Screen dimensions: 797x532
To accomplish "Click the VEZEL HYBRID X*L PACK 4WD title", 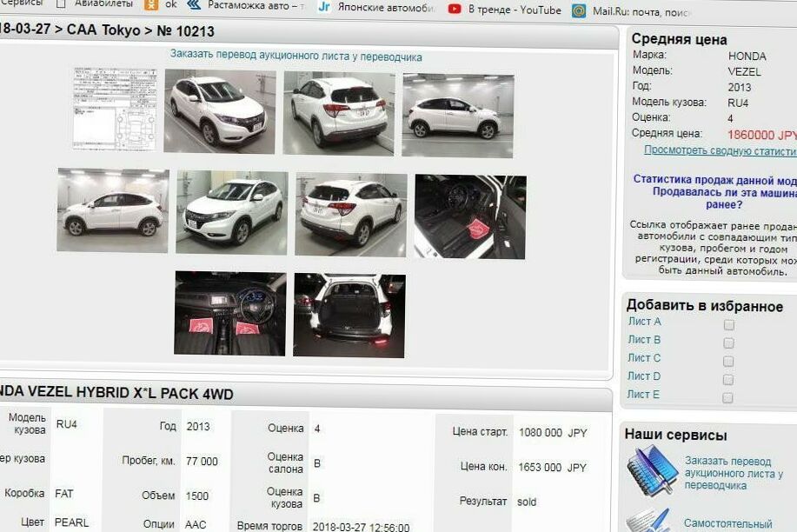I will coord(130,393).
